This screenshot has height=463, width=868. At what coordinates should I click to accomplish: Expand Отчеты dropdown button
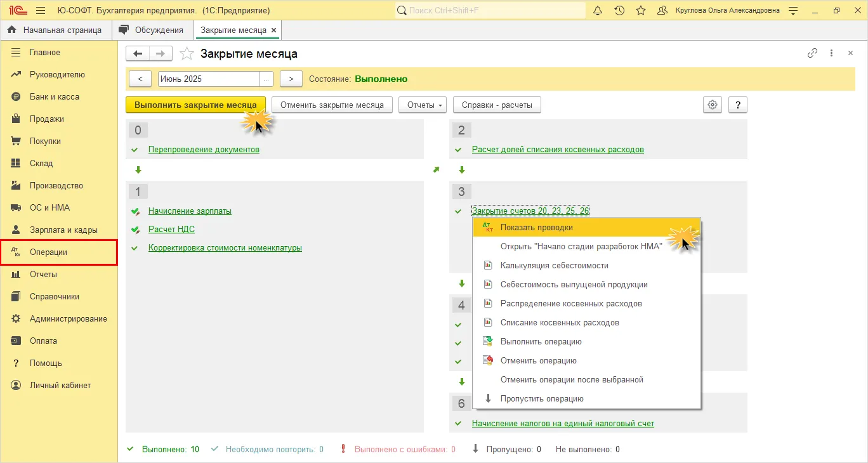tap(423, 105)
